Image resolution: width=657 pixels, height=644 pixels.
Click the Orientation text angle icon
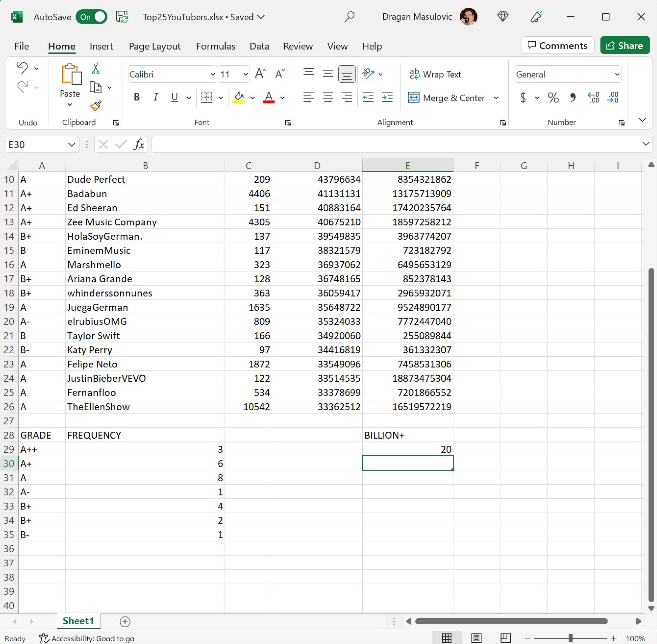coord(368,74)
